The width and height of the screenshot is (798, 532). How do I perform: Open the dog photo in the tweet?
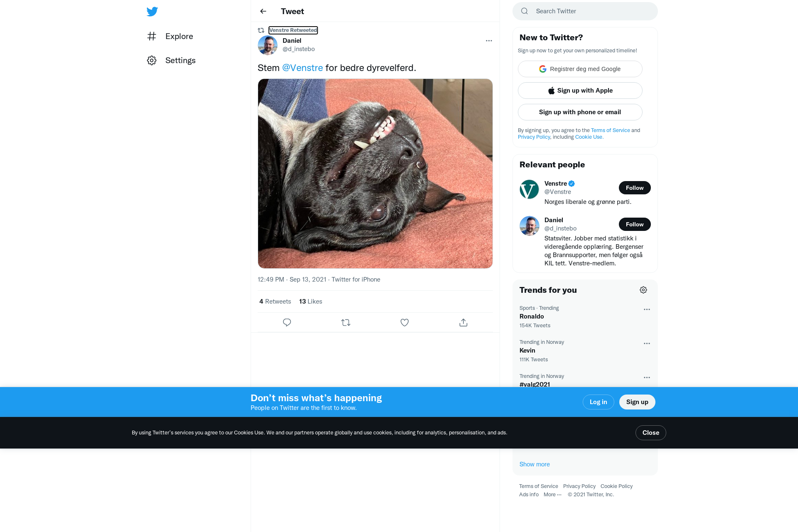tap(375, 174)
